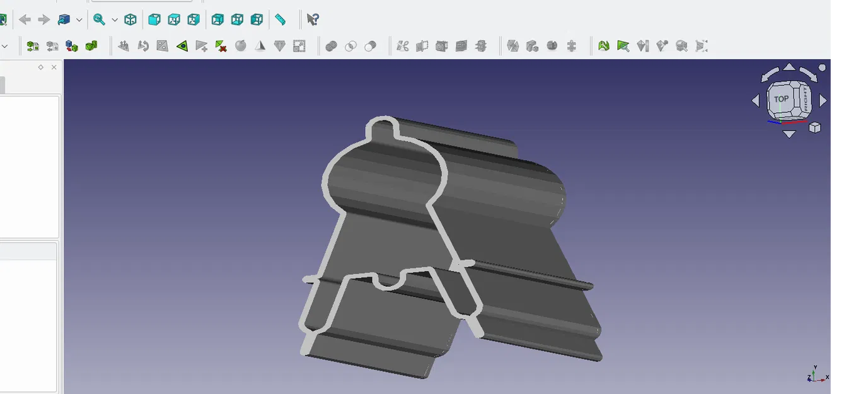Switch to left view cube icon
Image resolution: width=868 pixels, height=394 pixels.
pyautogui.click(x=257, y=20)
